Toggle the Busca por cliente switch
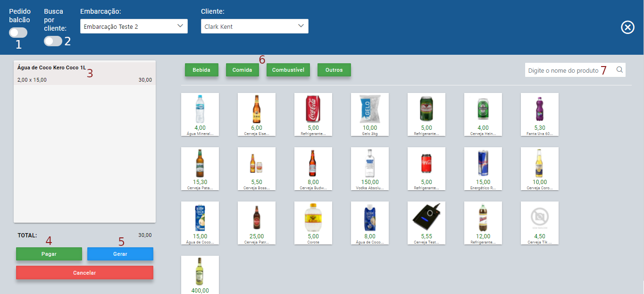The image size is (644, 294). pos(53,41)
